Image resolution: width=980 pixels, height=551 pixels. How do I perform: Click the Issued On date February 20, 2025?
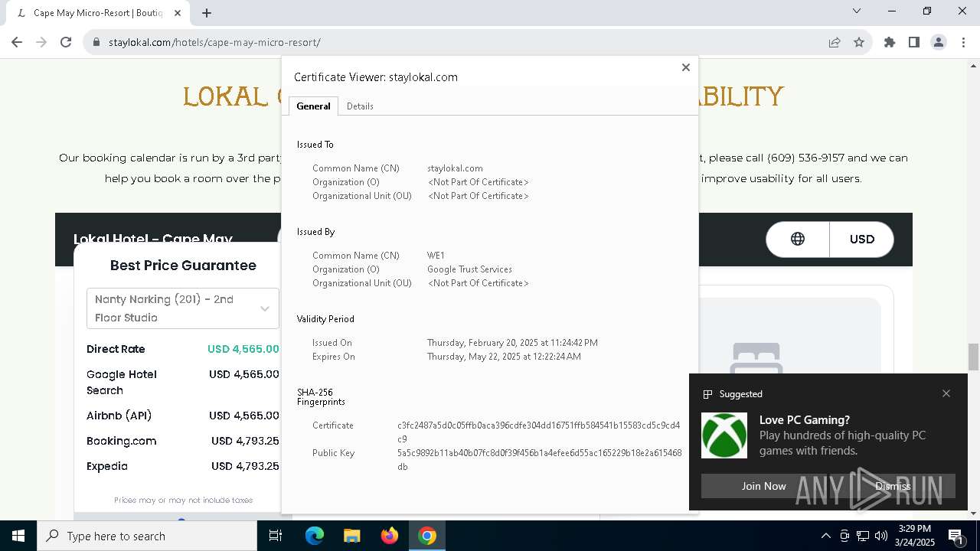512,343
